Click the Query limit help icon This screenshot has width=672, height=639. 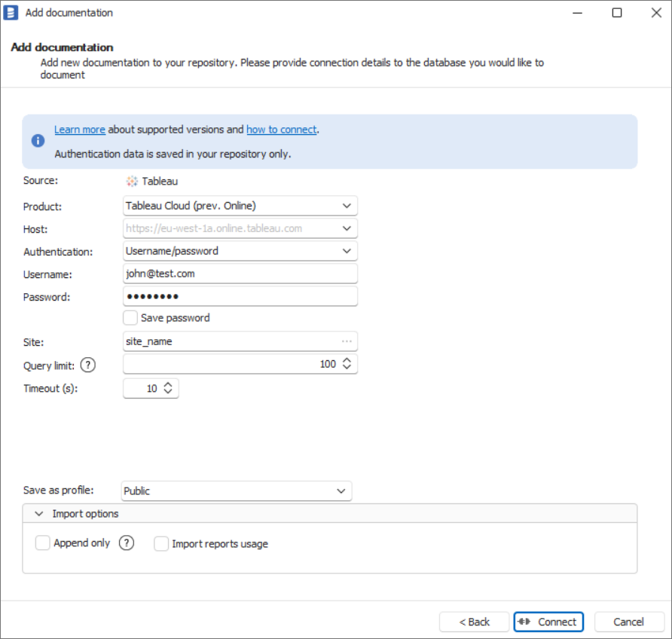[x=88, y=365]
